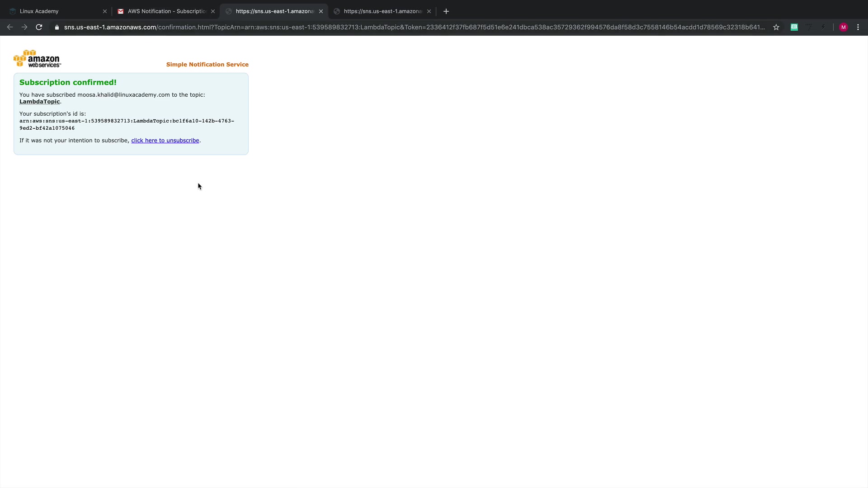The width and height of the screenshot is (868, 488).
Task: Click the browser forward arrow
Action: [x=24, y=27]
